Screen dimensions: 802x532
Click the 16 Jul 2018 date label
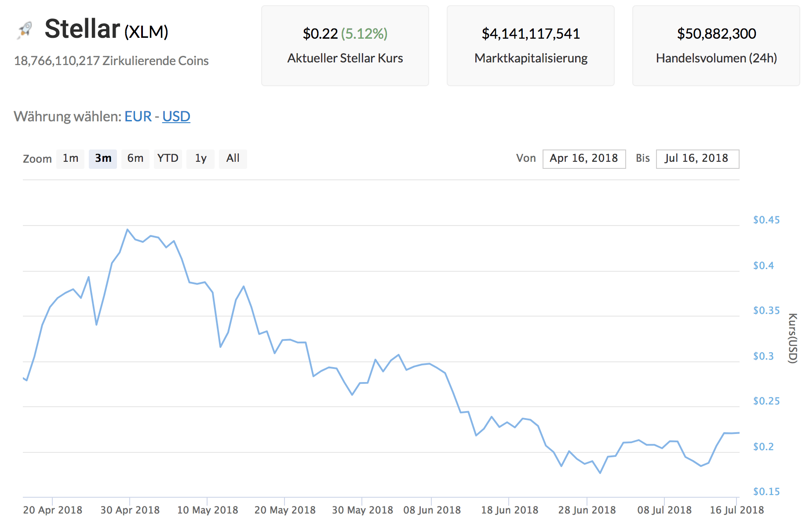click(x=737, y=510)
